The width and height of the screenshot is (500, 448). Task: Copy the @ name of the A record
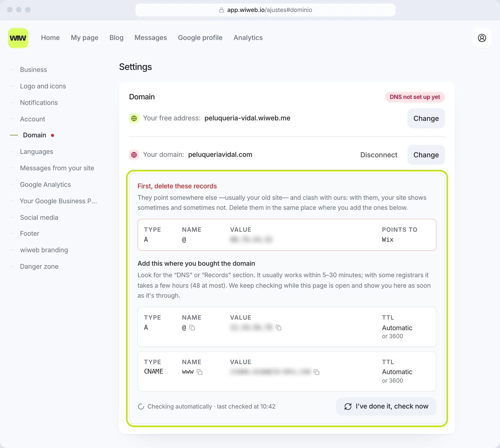192,328
